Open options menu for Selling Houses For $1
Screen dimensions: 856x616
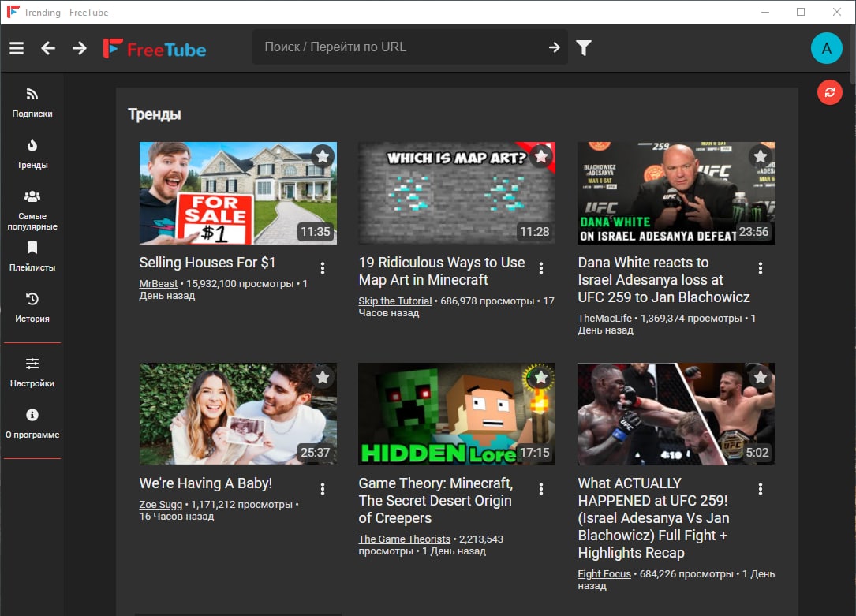323,268
